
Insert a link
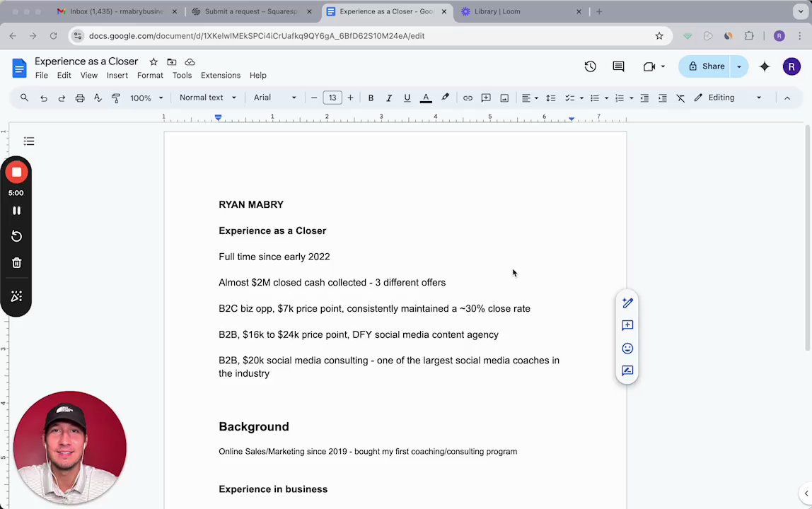[x=468, y=98]
